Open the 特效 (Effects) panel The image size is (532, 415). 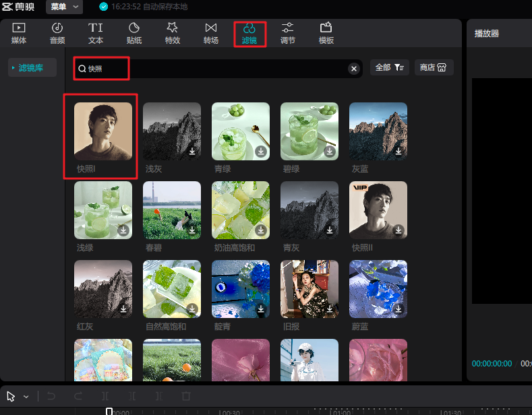[173, 33]
